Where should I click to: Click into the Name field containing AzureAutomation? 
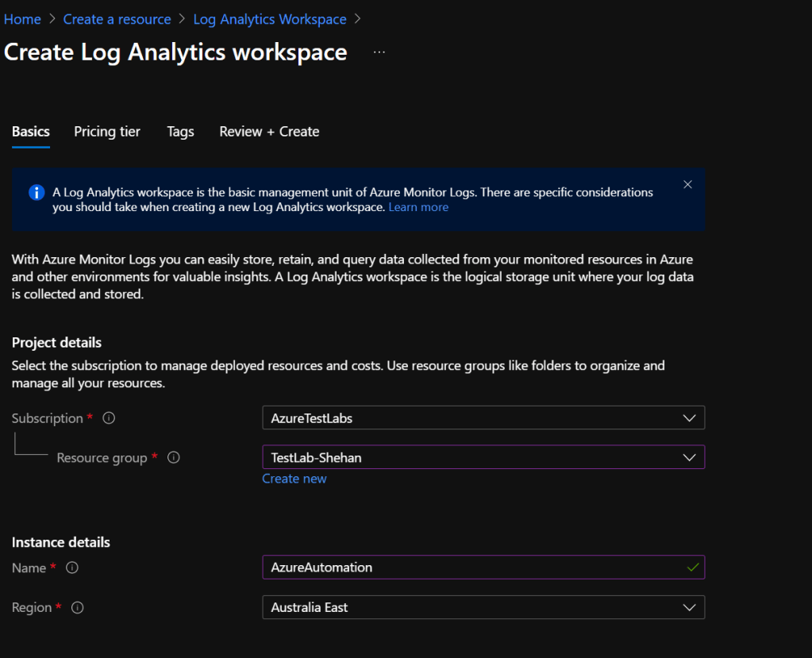[468, 568]
